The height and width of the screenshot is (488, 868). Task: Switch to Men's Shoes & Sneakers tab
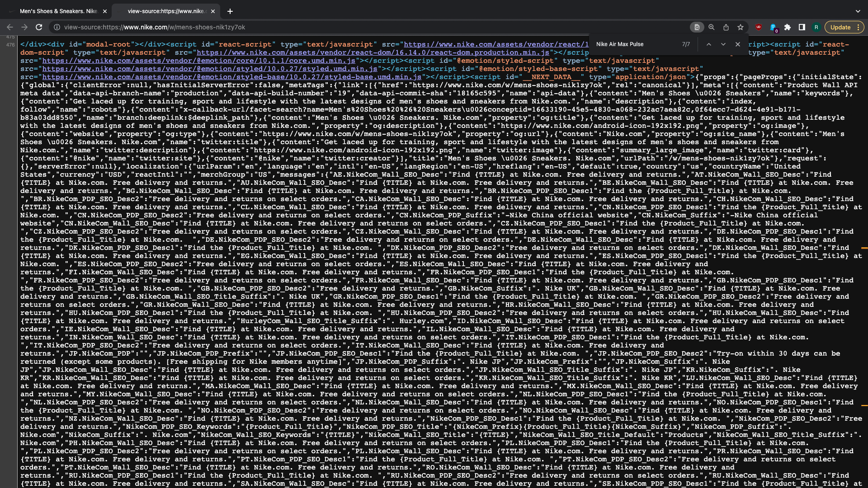tap(58, 11)
